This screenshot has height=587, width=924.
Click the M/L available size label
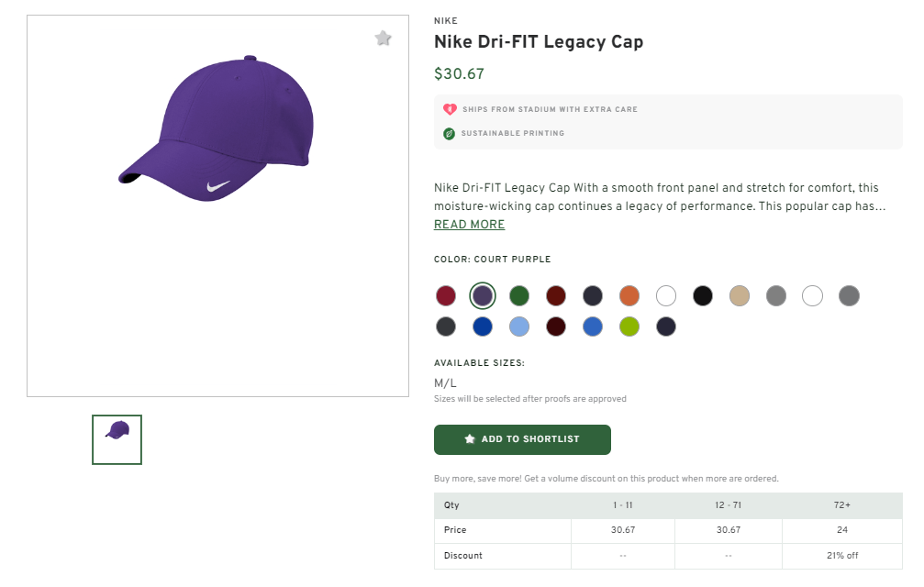click(444, 382)
